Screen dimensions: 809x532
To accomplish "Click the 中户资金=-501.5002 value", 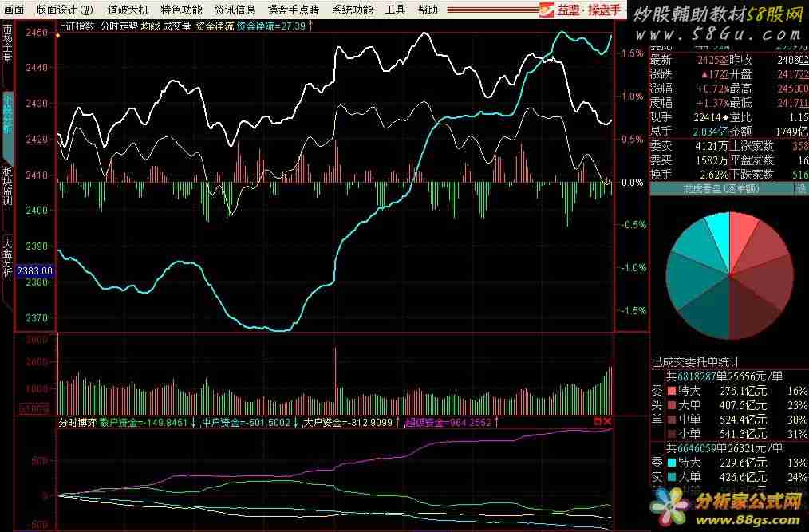I will [246, 423].
